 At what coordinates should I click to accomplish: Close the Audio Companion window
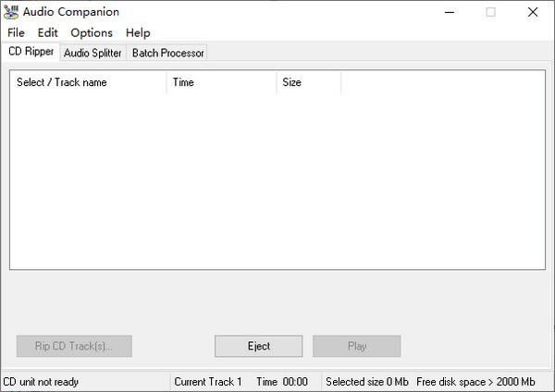click(x=533, y=12)
